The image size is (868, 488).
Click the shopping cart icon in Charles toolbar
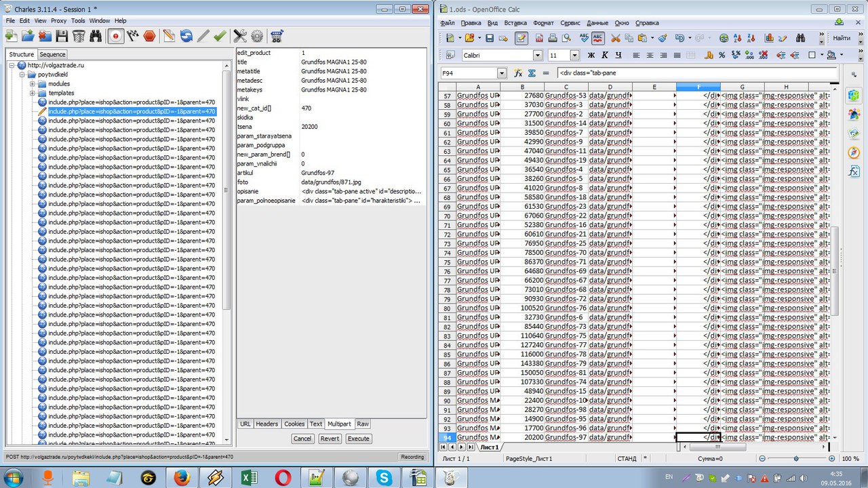point(277,36)
